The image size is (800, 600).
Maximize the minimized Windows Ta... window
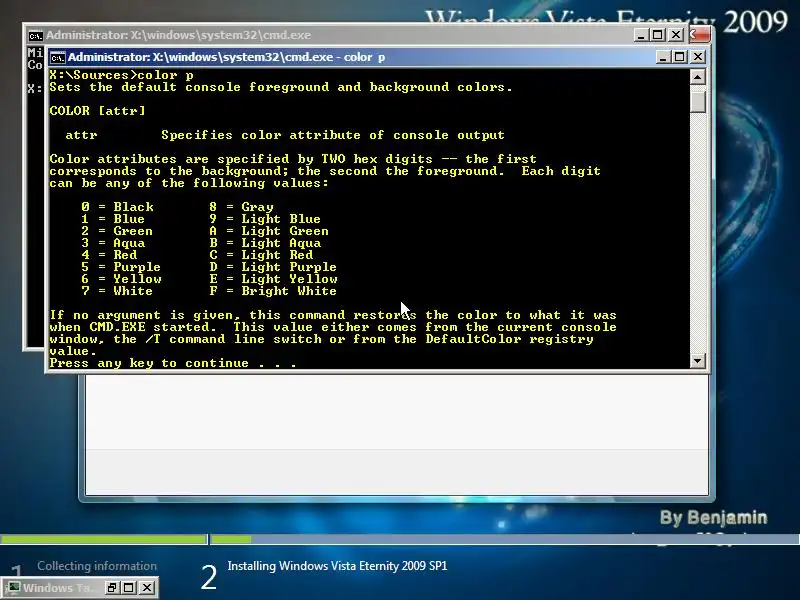tap(129, 588)
